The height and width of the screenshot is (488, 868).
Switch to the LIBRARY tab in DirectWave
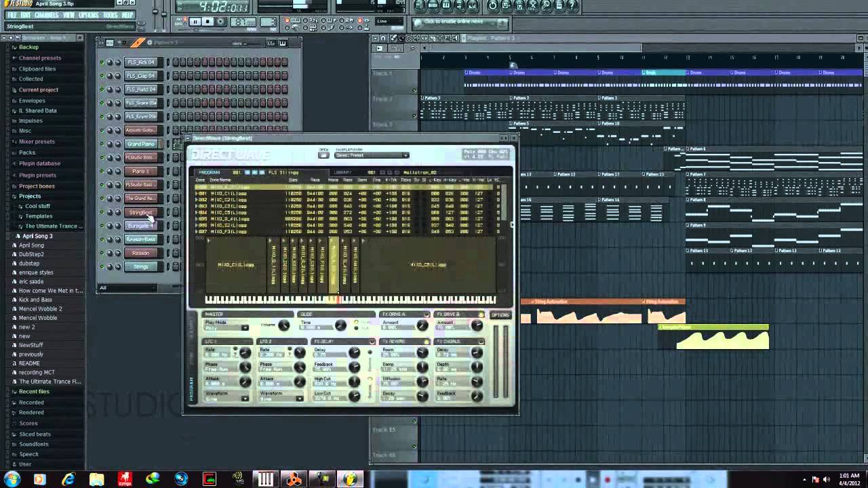pyautogui.click(x=343, y=172)
